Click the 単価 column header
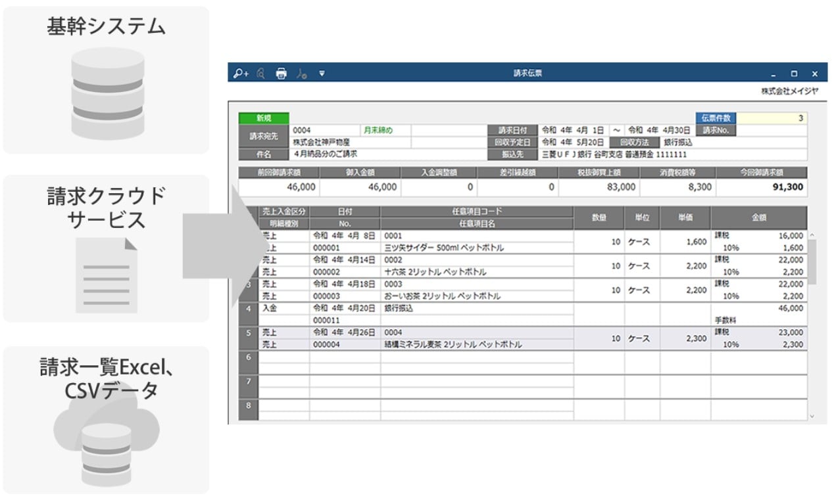 [685, 218]
